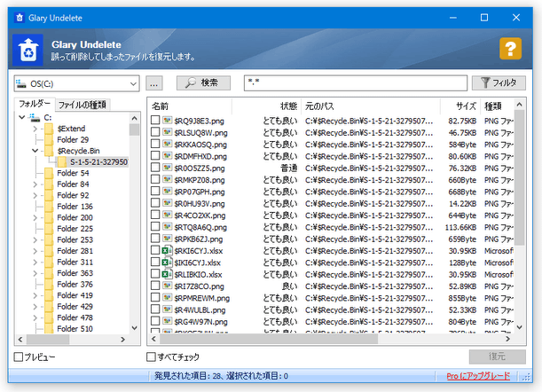This screenshot has height=392, width=542.
Task: Click the Folder 225 folder icon
Action: 49,229
